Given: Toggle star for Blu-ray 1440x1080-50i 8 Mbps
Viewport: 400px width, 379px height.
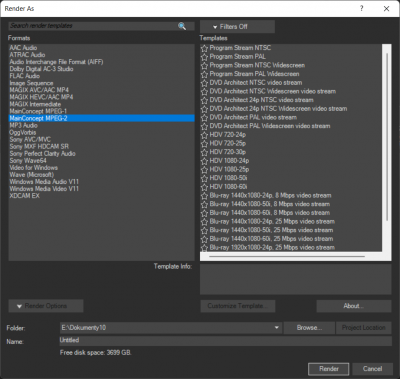Looking at the screenshot, I should (x=204, y=204).
